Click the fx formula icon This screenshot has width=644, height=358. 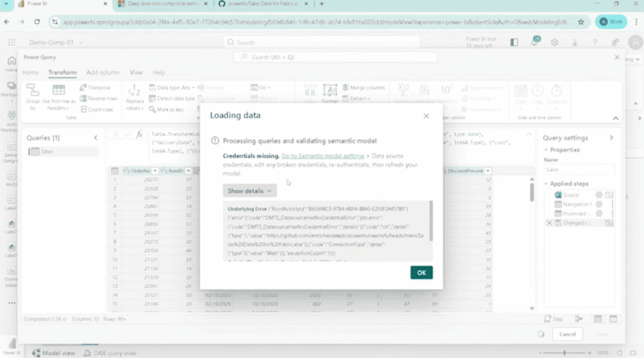(139, 134)
